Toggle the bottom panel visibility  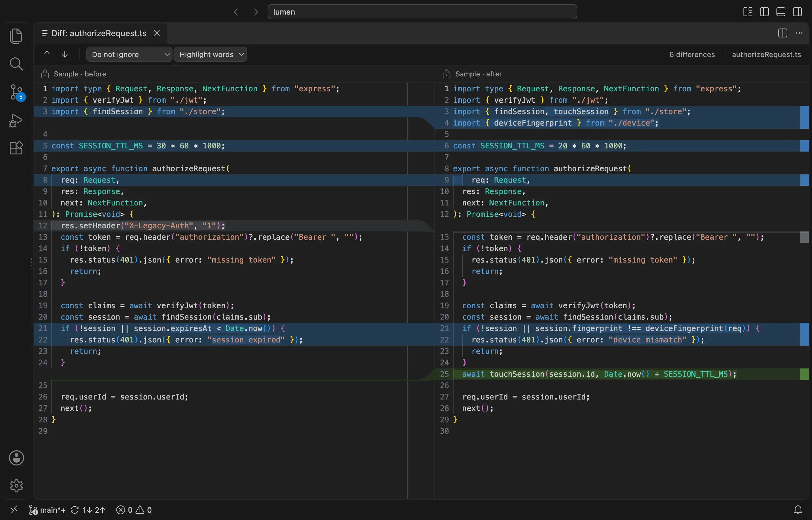click(781, 12)
